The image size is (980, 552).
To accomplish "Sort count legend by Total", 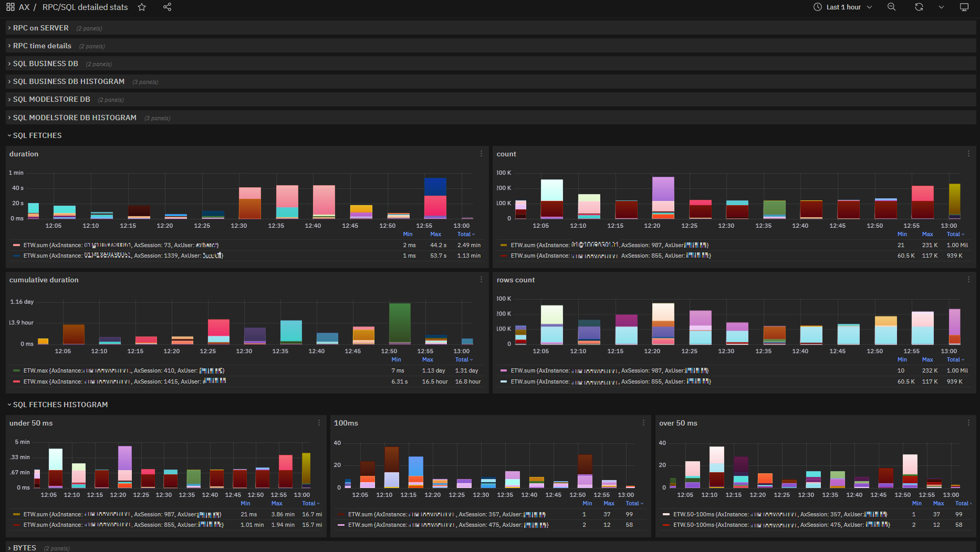I will (x=955, y=234).
